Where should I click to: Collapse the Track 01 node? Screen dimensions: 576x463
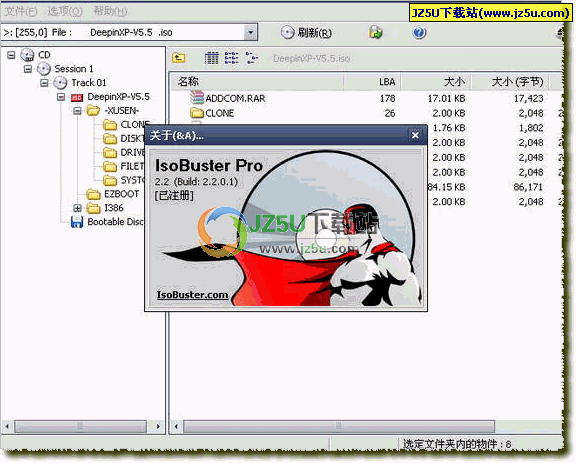tap(44, 83)
